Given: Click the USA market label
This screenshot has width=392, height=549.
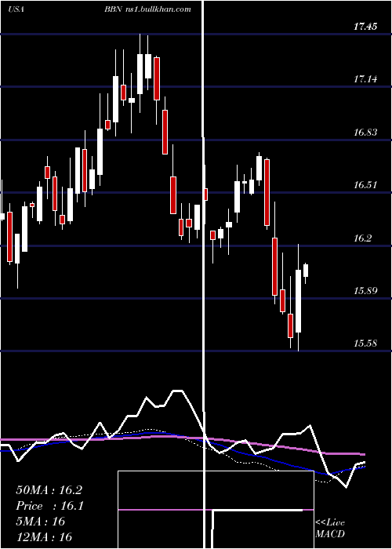Looking at the screenshot, I should pos(16,9).
